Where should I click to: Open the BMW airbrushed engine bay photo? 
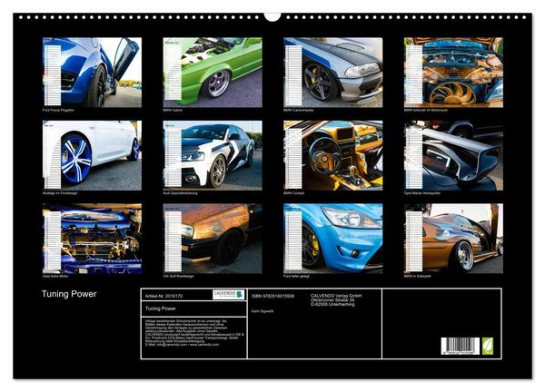(453, 73)
